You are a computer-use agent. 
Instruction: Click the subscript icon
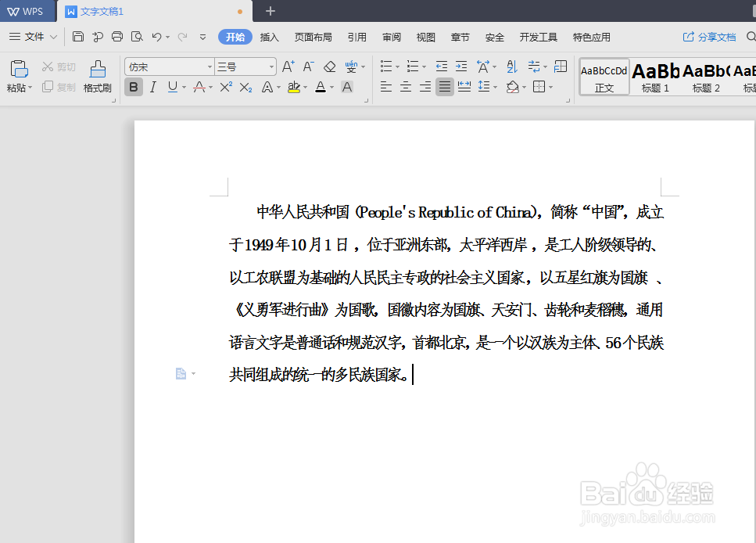tap(244, 87)
